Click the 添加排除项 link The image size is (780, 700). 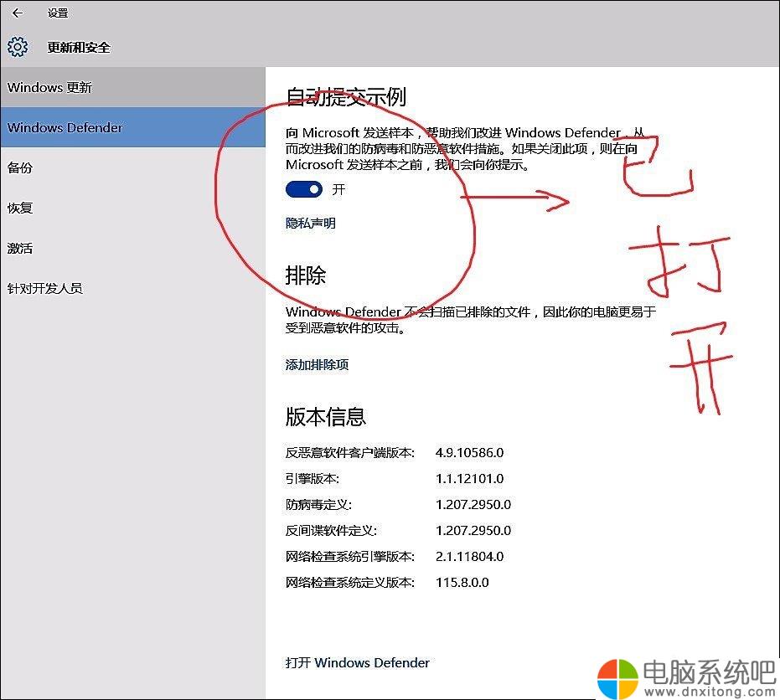pos(317,365)
